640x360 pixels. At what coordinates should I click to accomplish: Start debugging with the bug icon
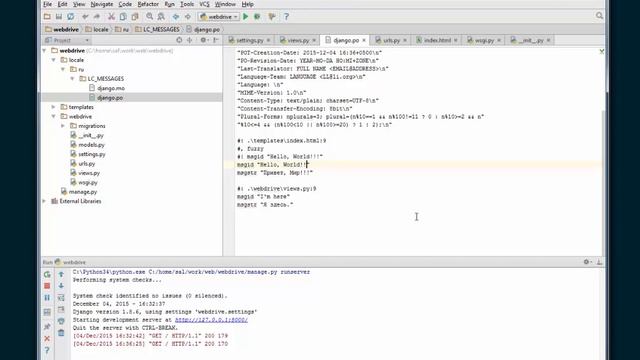tap(257, 17)
